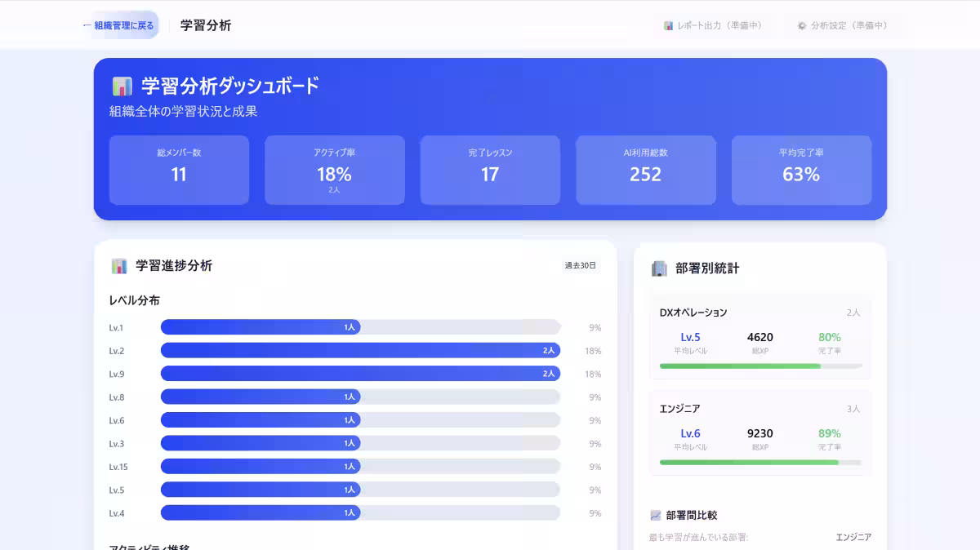The width and height of the screenshot is (980, 550).
Task: Click the AI利用総数 stat card
Action: tap(645, 170)
